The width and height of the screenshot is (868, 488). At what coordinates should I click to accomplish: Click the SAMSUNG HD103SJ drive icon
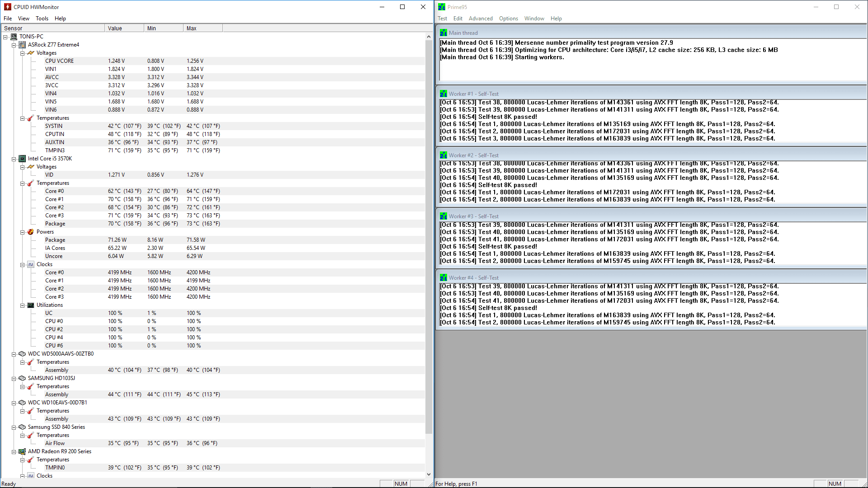tap(22, 378)
